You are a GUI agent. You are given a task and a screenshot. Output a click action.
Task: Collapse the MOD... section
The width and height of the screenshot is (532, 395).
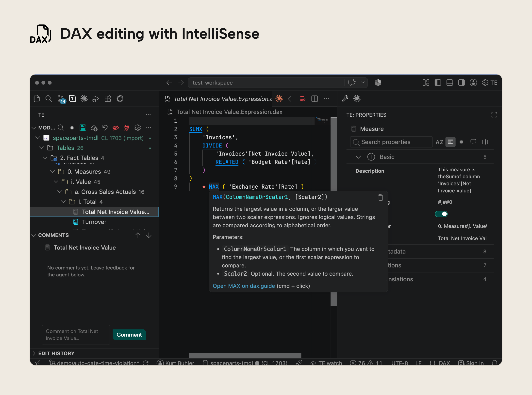click(x=34, y=128)
